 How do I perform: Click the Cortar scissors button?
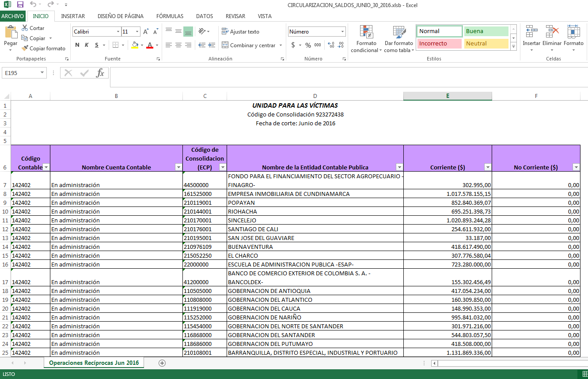pos(33,28)
